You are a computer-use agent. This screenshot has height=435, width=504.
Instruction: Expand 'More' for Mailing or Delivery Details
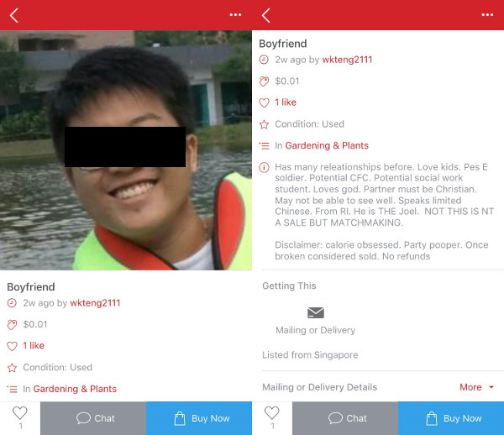tap(476, 387)
